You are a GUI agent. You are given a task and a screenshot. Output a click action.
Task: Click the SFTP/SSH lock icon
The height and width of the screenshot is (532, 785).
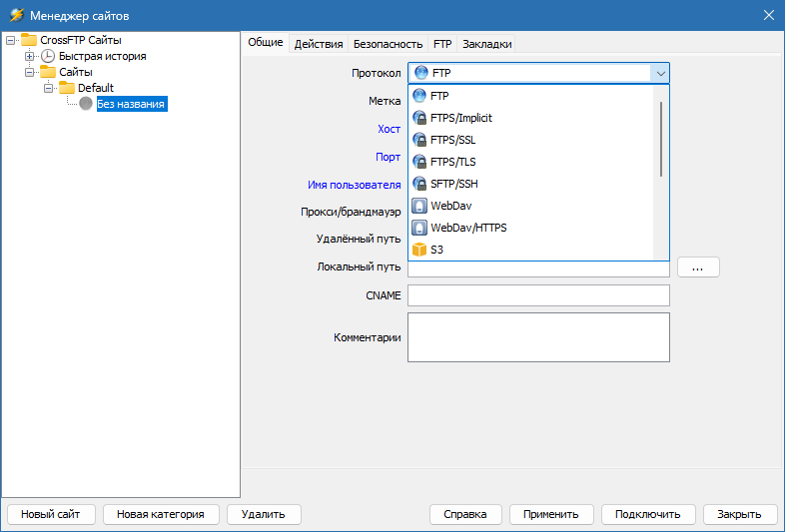pyautogui.click(x=419, y=184)
